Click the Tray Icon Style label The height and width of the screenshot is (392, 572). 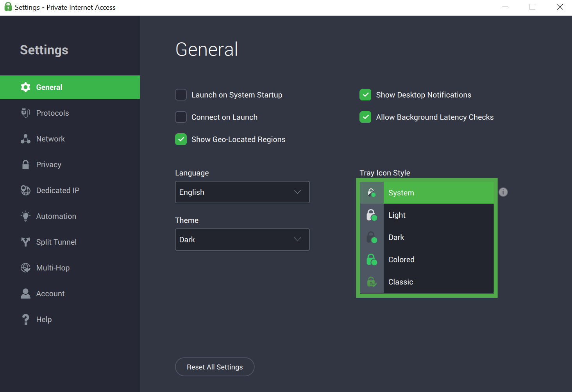pyautogui.click(x=385, y=173)
